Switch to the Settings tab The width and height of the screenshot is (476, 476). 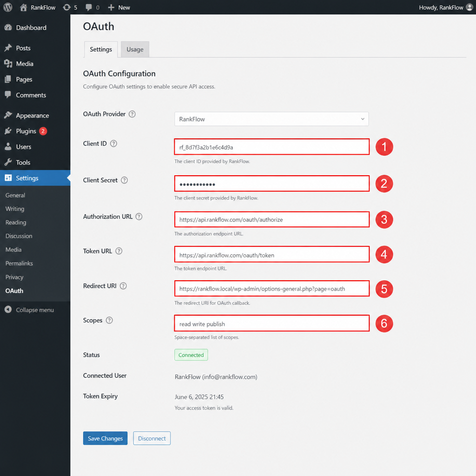(101, 49)
